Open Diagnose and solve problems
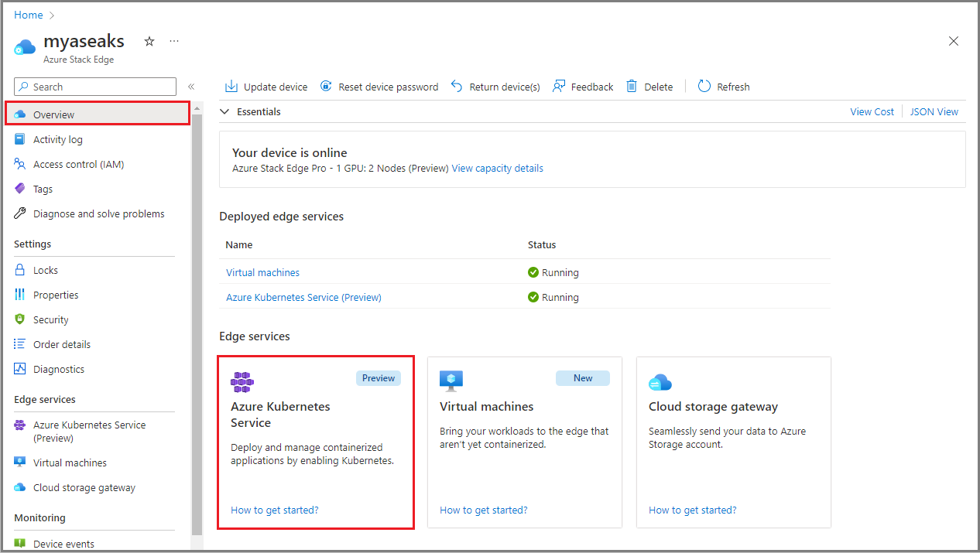The height and width of the screenshot is (553, 980). (98, 213)
